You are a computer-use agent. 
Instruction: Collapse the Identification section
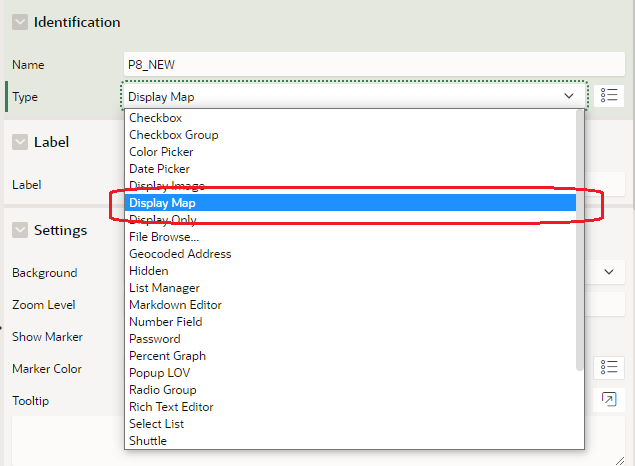pyautogui.click(x=20, y=22)
